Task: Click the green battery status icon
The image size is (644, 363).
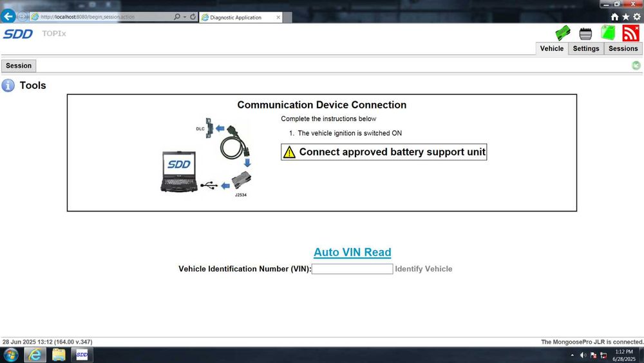Action: point(608,33)
